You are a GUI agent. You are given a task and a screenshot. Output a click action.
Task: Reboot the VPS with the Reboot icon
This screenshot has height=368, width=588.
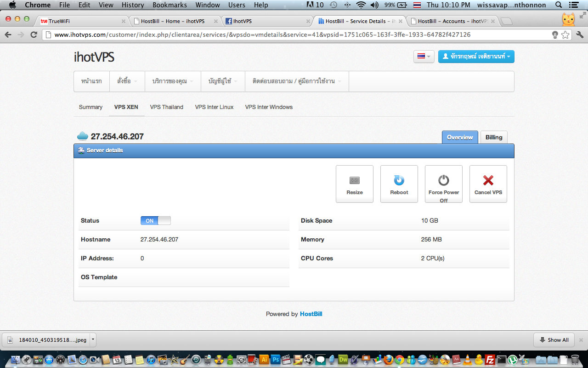click(x=399, y=184)
